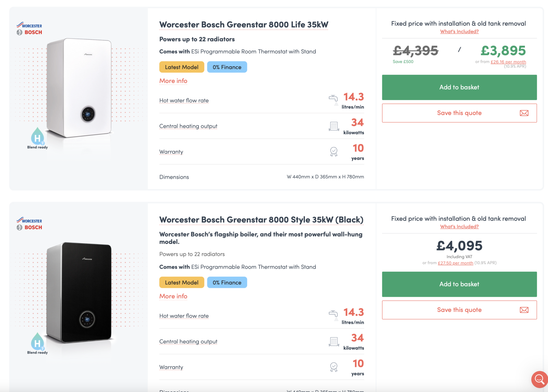Click envelope icon on first Save quote
Screen dimensions: 548x392
tap(524, 113)
